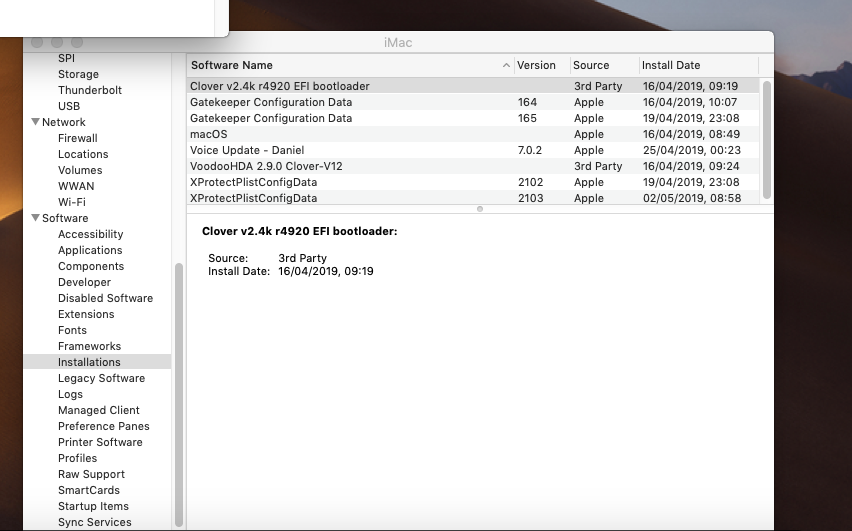Click the 3rd Party source value in details

tap(302, 258)
